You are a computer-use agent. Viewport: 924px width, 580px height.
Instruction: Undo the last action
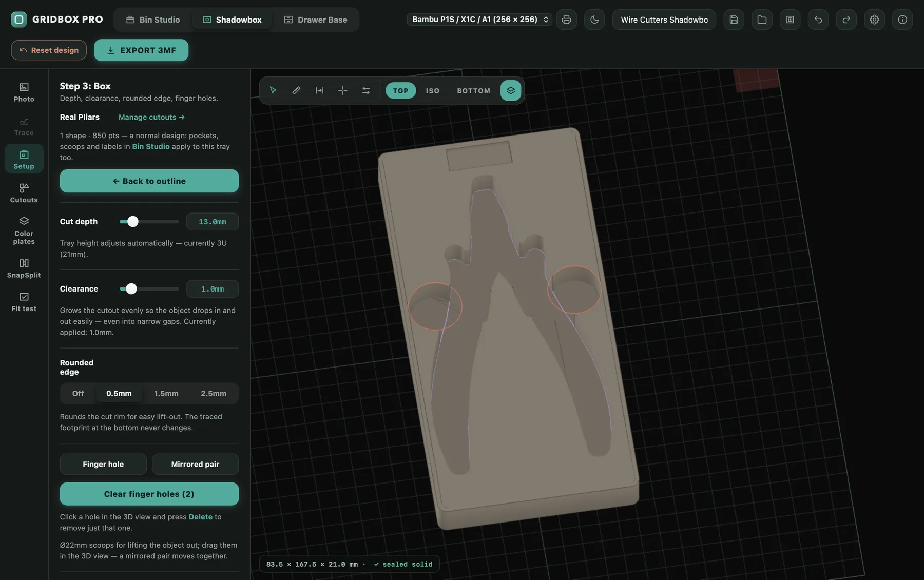(x=818, y=20)
